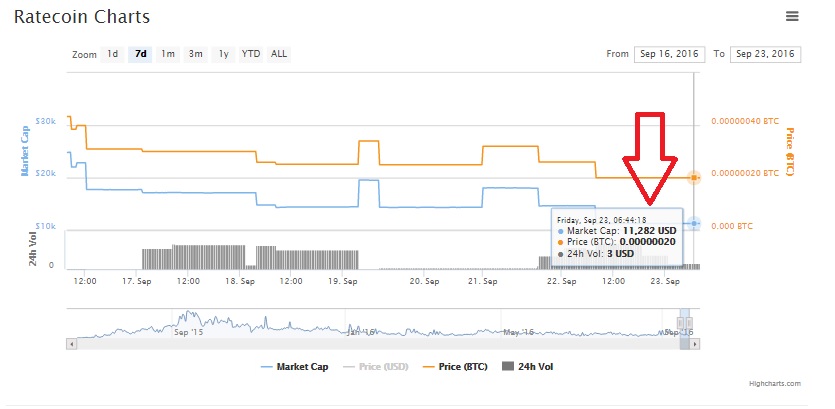Screen dimensions: 835x409
Task: Toggle Market Cap series in legend
Action: (x=294, y=367)
